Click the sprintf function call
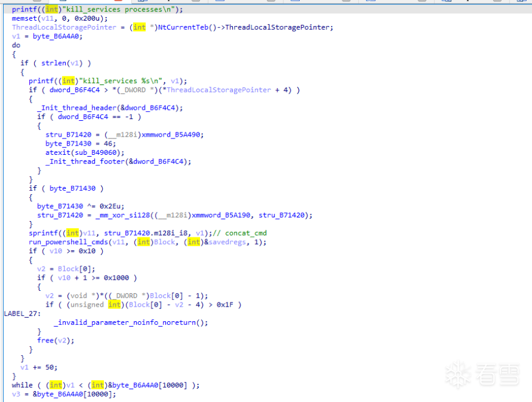Screen dimensions: 532x402 point(43,233)
